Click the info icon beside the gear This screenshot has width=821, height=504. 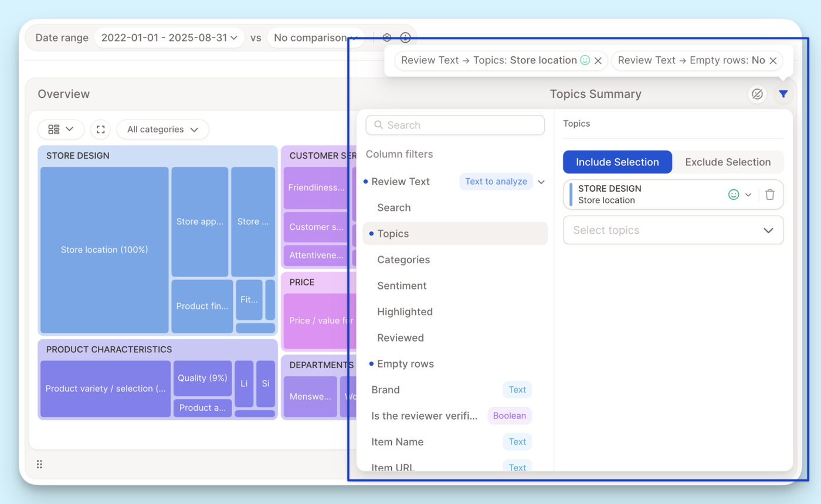coord(405,38)
